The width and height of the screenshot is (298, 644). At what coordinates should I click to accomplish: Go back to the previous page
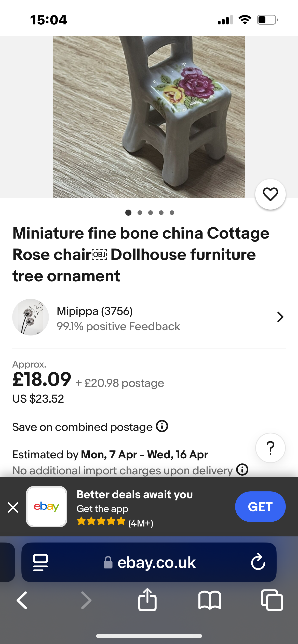22,600
